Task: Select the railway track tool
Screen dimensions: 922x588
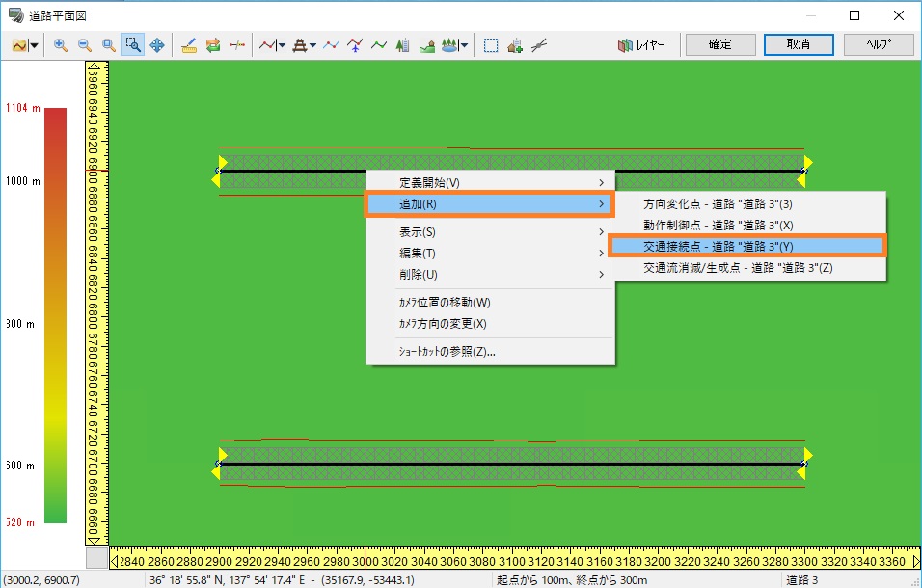Action: click(300, 45)
